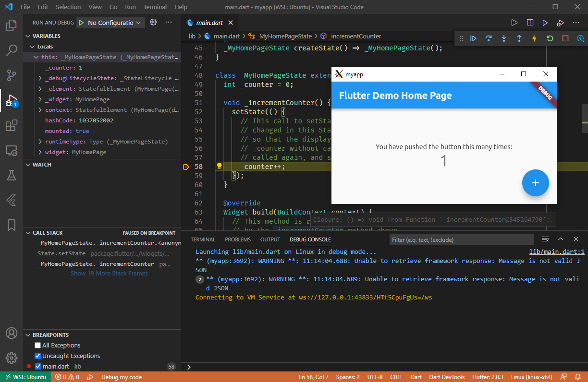The image size is (588, 382).
Task: Open the Testing flask icon
Action: pyautogui.click(x=12, y=175)
